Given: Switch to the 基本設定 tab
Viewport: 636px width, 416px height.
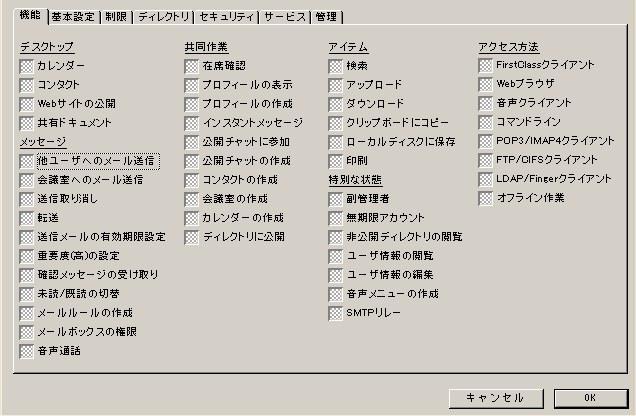Looking at the screenshot, I should pos(75,17).
